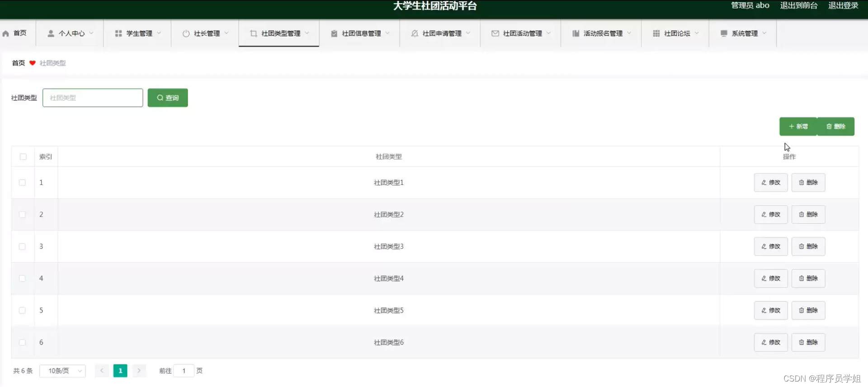Click the red heart breadcrumb separator
This screenshot has height=387, width=868.
33,63
